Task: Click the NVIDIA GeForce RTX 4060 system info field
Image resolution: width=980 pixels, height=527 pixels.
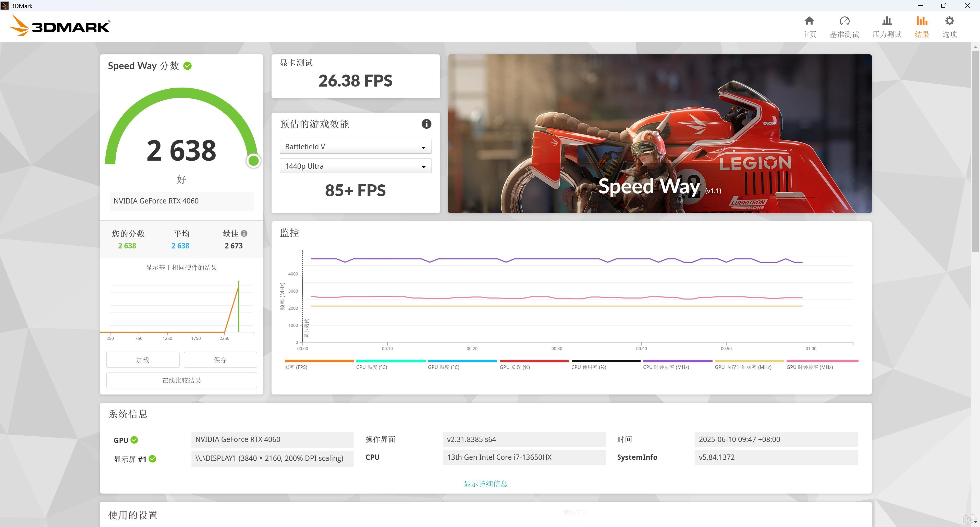Action: (272, 439)
